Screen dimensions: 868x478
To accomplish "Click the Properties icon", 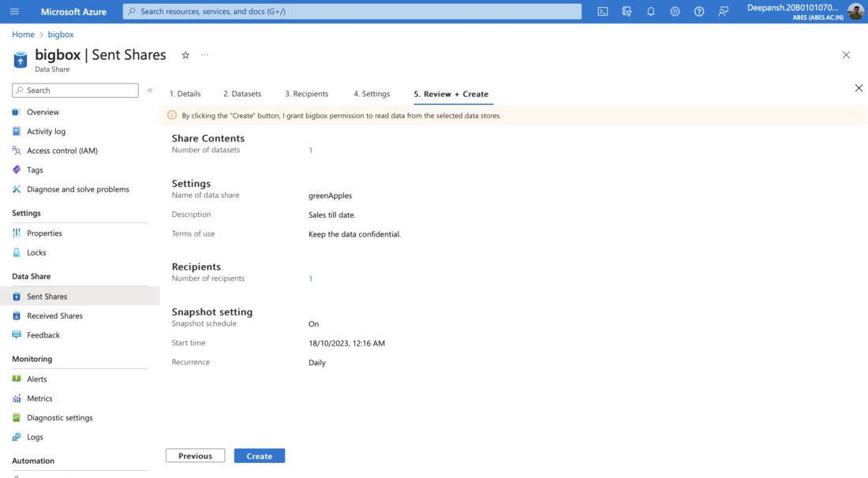I will 17,233.
